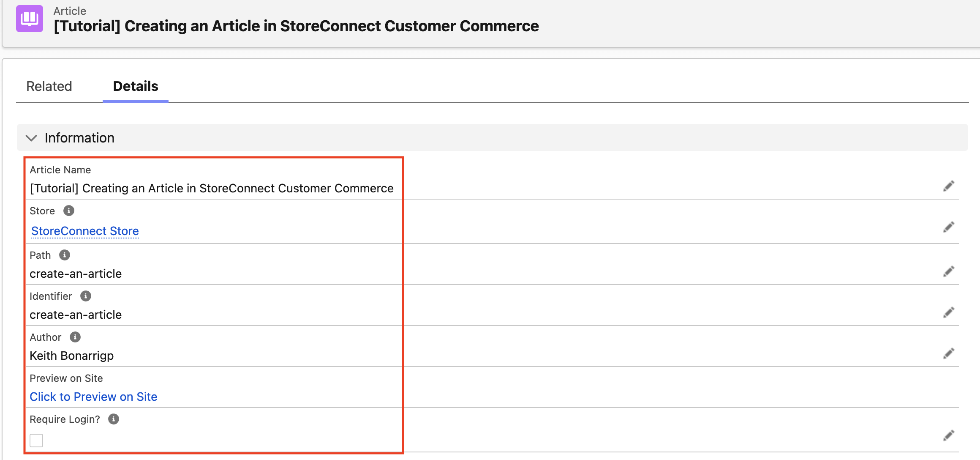Show Require Login help info icon

point(114,419)
